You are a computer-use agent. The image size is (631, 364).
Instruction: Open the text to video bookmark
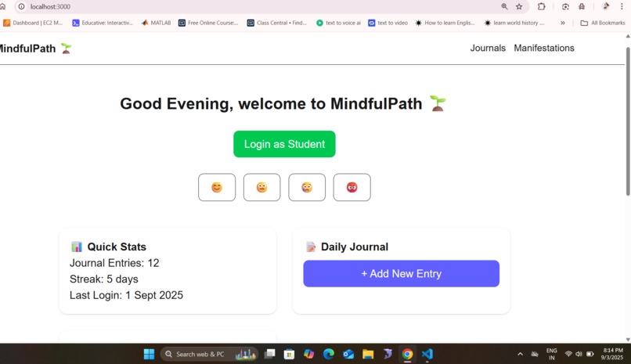[x=388, y=23]
